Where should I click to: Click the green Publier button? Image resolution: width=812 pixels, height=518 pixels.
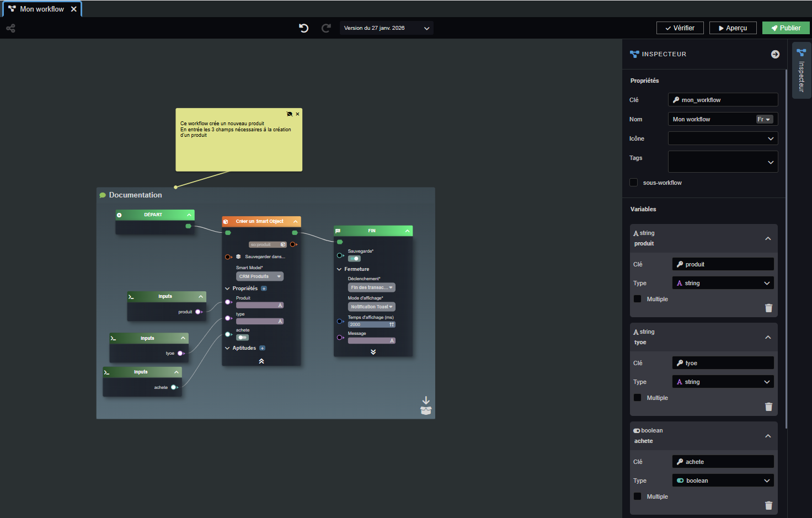coord(786,28)
